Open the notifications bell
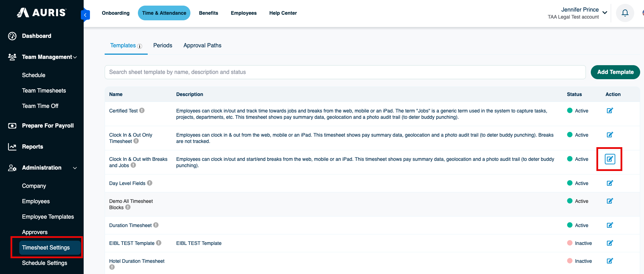This screenshot has width=644, height=274. [625, 13]
